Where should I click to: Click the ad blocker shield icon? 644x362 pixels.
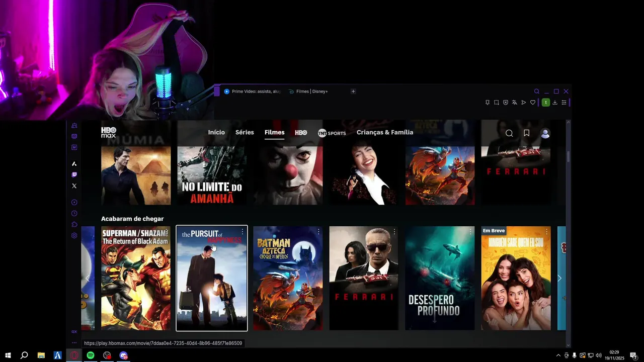click(505, 103)
